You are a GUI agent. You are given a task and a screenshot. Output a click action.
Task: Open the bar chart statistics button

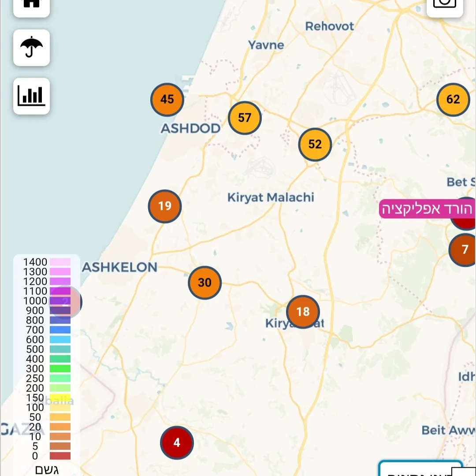pos(31,96)
